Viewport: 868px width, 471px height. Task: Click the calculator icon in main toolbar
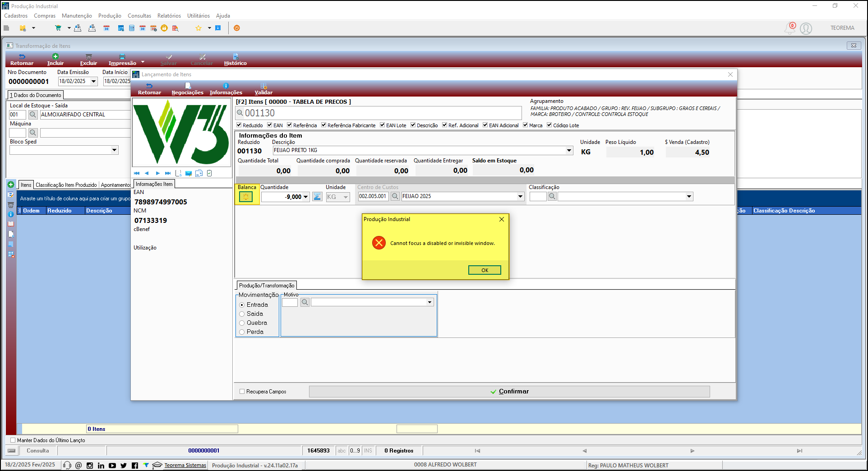click(132, 28)
